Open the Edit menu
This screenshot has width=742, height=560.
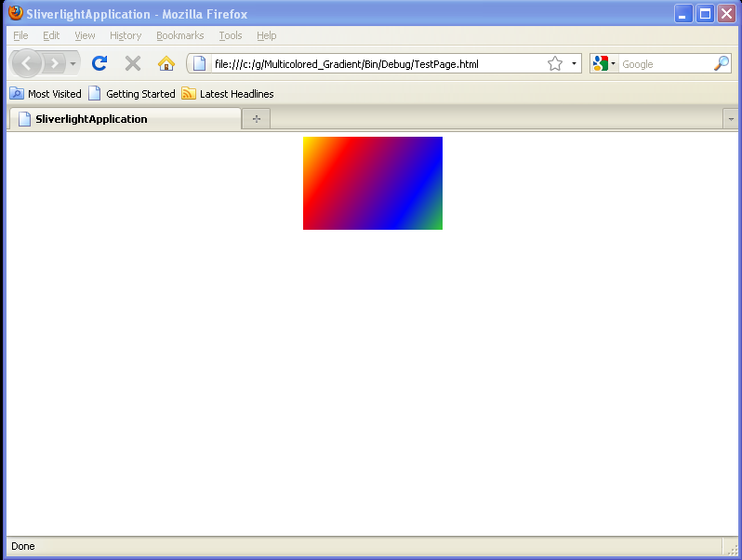pyautogui.click(x=51, y=35)
